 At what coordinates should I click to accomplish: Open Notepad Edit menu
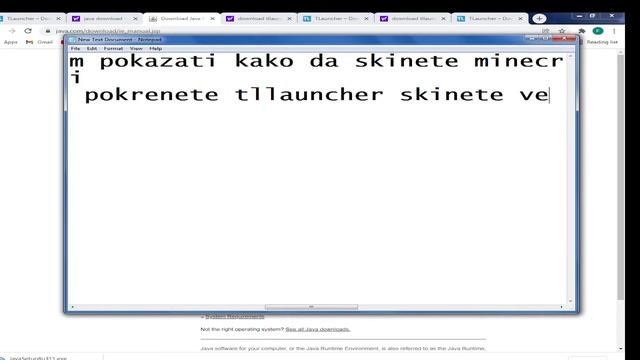tap(92, 49)
